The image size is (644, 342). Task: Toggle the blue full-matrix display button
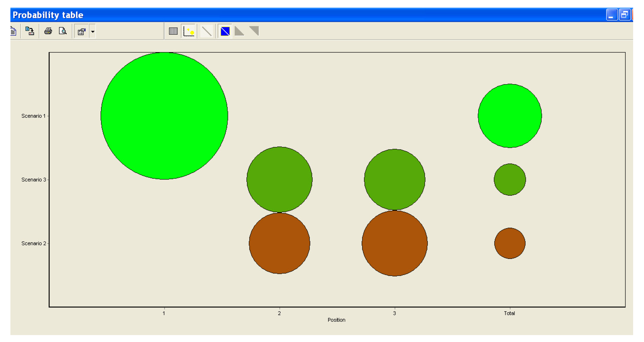225,31
